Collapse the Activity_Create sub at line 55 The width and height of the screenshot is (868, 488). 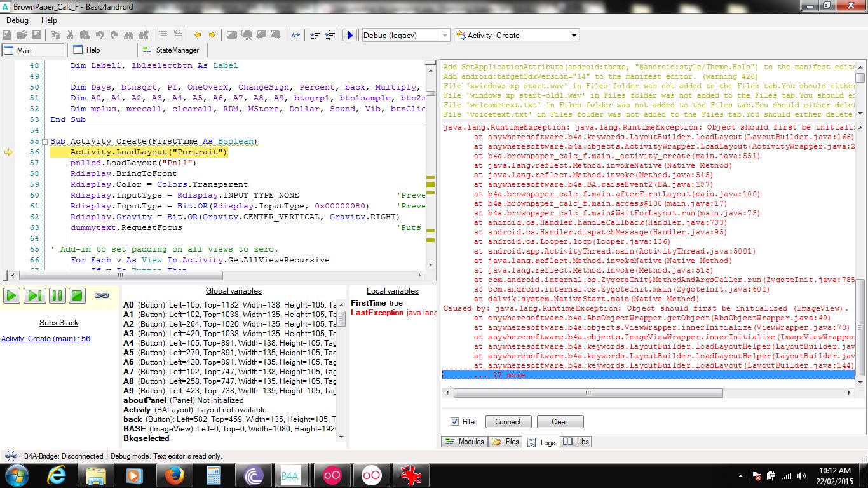click(x=44, y=141)
